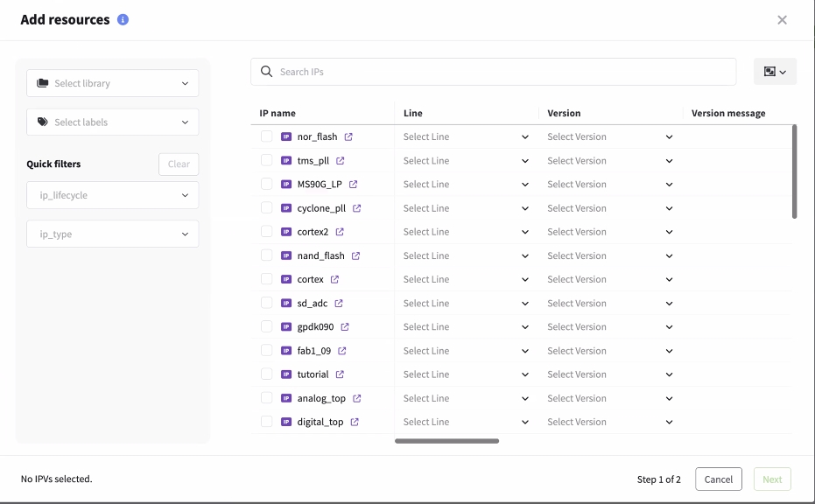Expand the Select library dropdown
815x504 pixels.
pos(113,84)
